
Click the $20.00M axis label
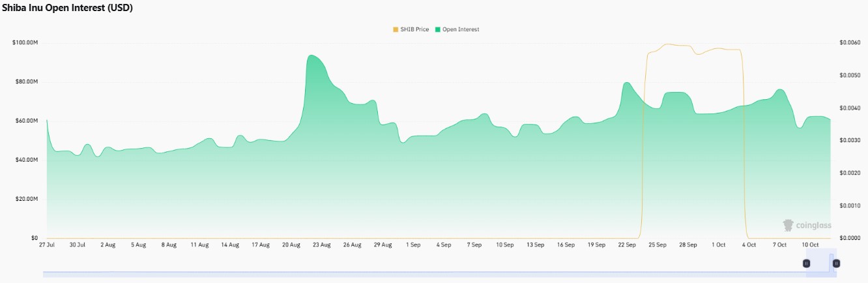tap(26, 199)
